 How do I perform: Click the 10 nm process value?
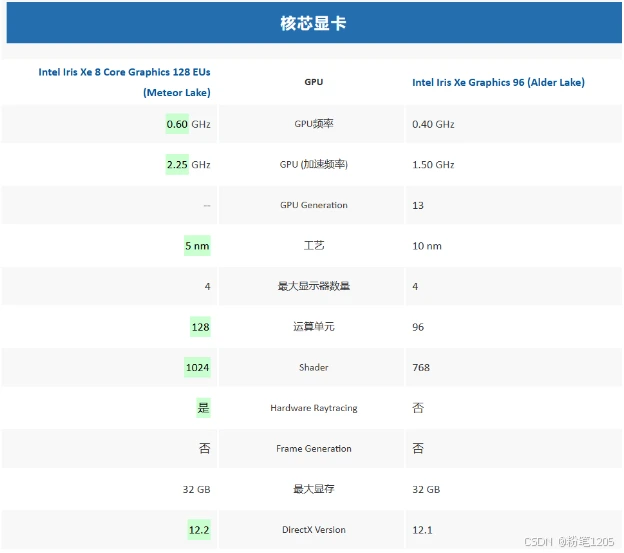click(427, 246)
